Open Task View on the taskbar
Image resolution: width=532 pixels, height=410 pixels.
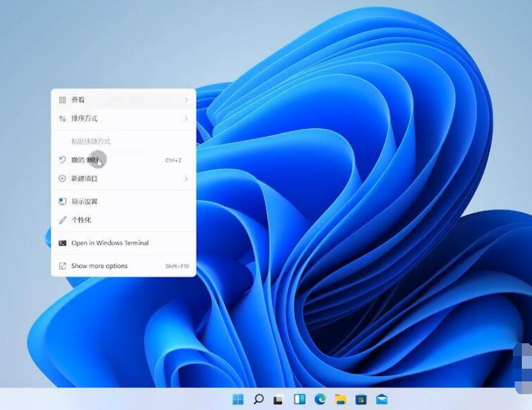click(x=278, y=400)
